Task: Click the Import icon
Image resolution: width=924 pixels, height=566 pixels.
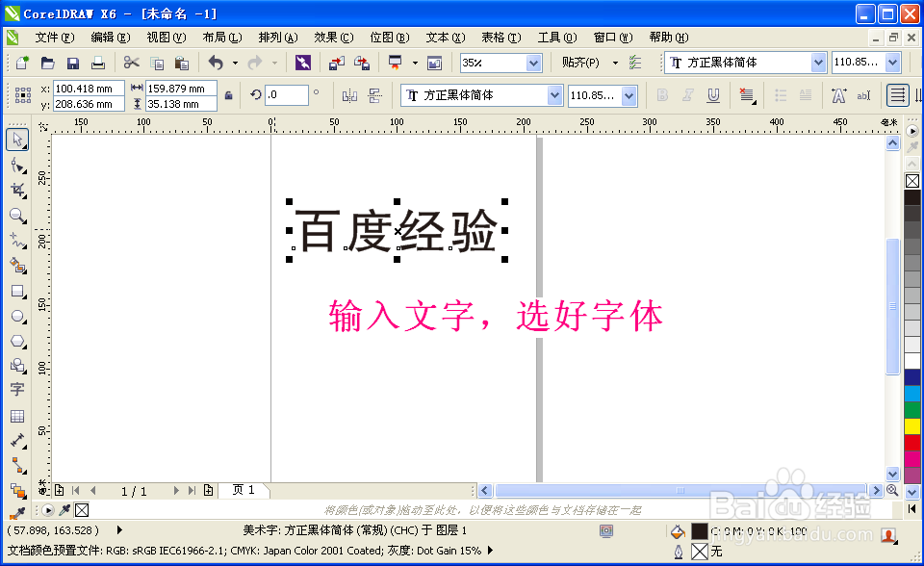Action: tap(337, 63)
